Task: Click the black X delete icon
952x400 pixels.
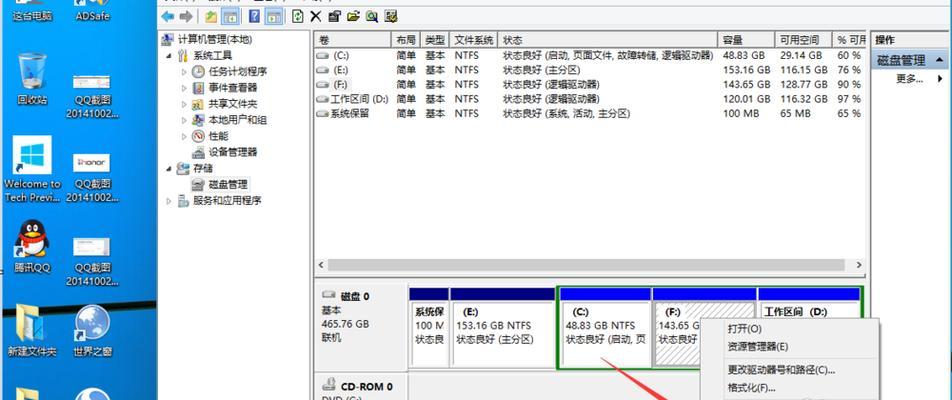Action: tap(316, 16)
